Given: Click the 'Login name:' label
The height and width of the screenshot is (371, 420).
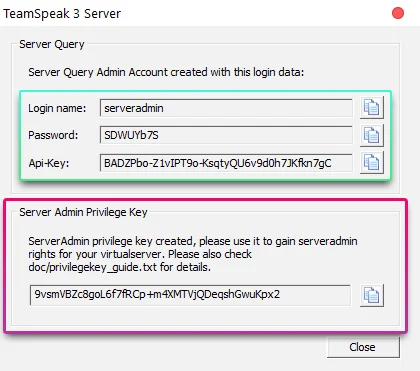Looking at the screenshot, I should tap(57, 108).
